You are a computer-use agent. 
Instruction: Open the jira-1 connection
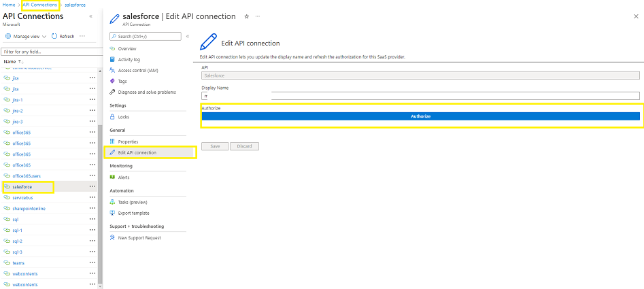click(x=18, y=100)
